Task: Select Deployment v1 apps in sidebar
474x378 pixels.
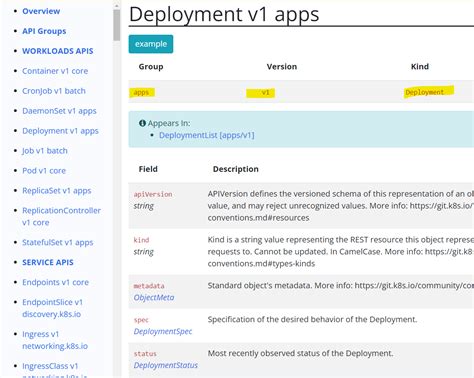Action: pyautogui.click(x=60, y=131)
